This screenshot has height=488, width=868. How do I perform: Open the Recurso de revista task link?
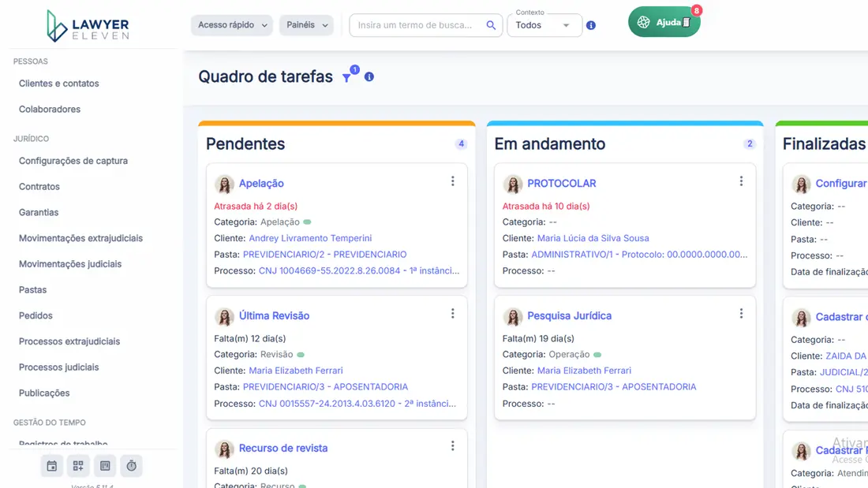pyautogui.click(x=283, y=448)
